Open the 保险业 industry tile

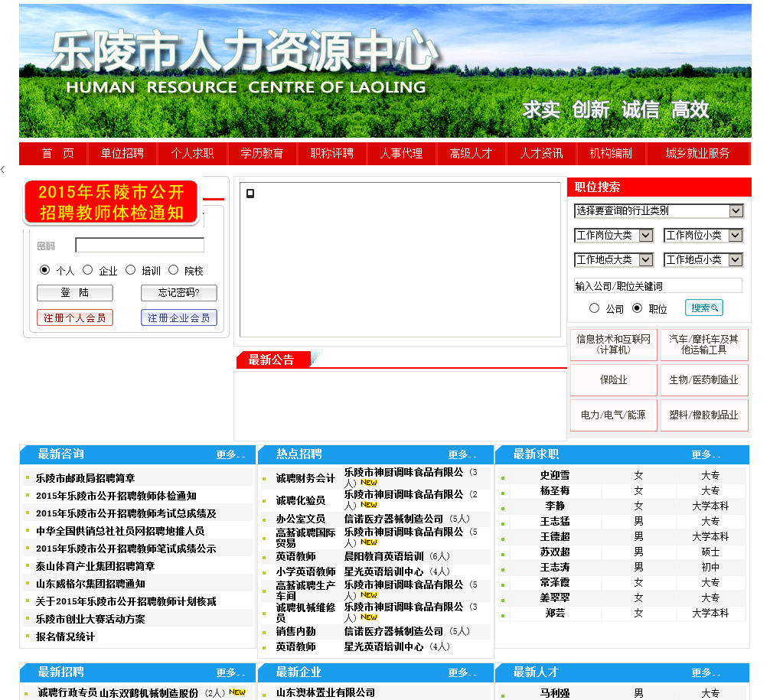pyautogui.click(x=614, y=380)
